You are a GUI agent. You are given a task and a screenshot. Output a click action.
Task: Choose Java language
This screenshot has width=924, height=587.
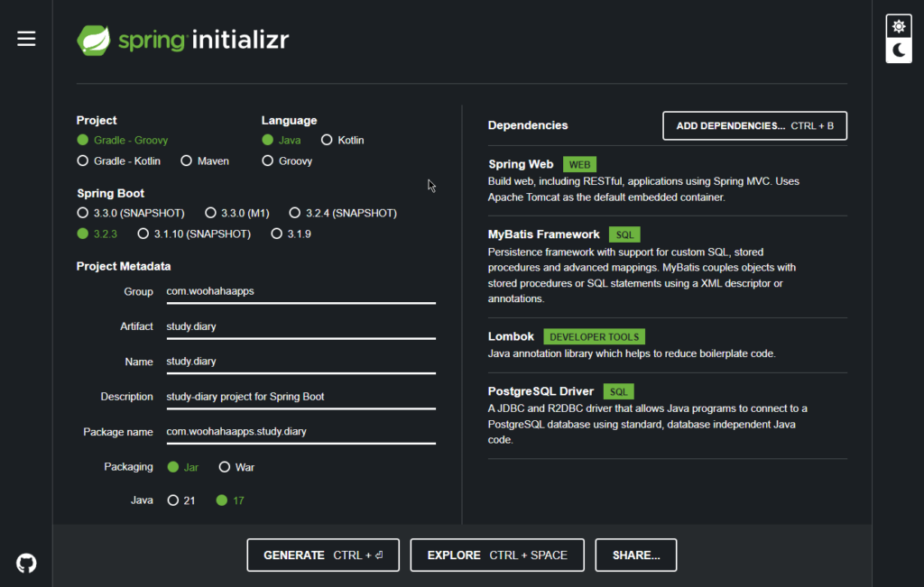coord(282,140)
